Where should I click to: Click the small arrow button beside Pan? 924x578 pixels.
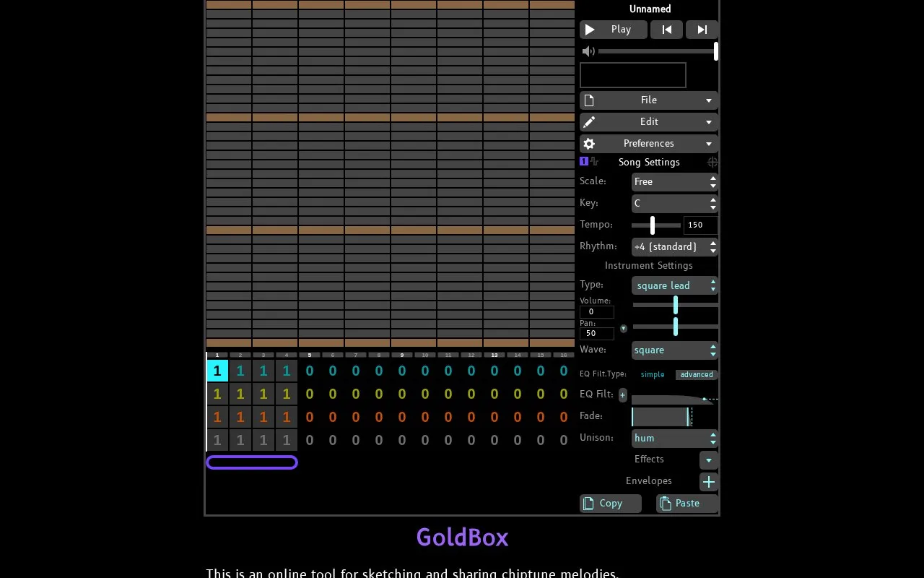(624, 329)
